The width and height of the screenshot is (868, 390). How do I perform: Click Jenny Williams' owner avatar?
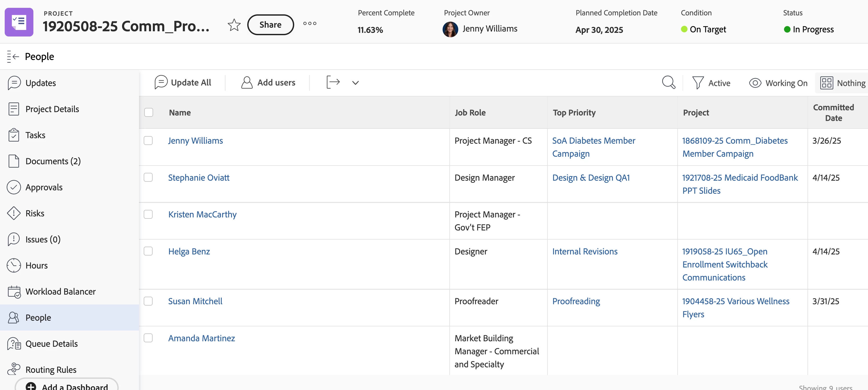(x=450, y=29)
